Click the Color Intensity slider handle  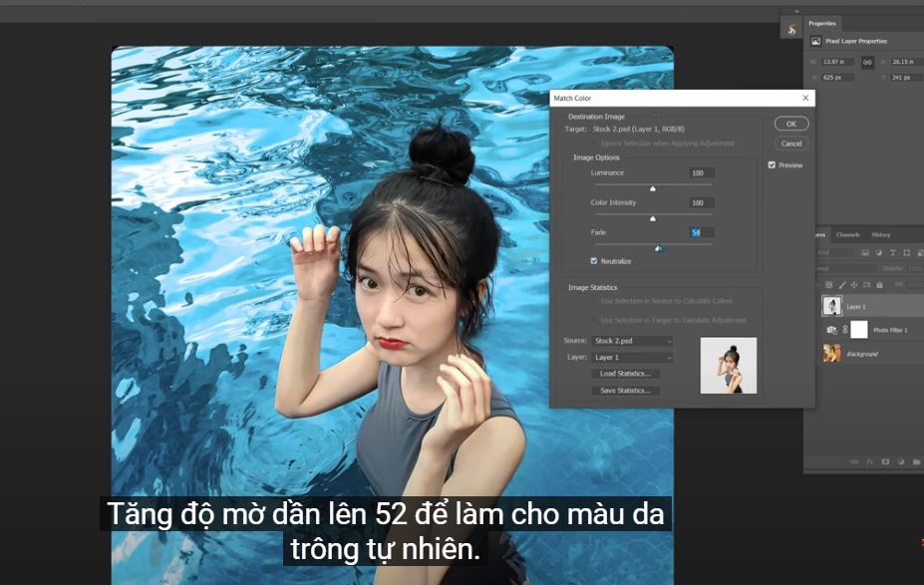click(x=652, y=218)
